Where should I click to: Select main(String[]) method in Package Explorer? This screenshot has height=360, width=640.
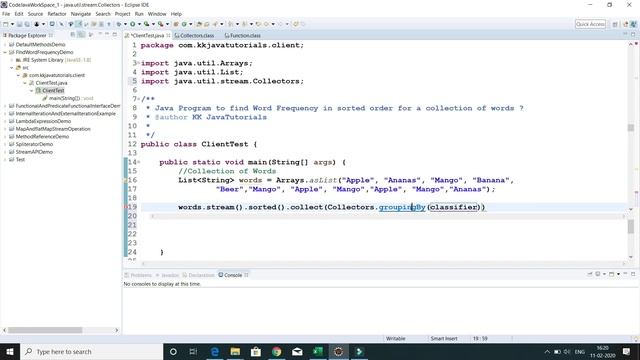click(67, 98)
